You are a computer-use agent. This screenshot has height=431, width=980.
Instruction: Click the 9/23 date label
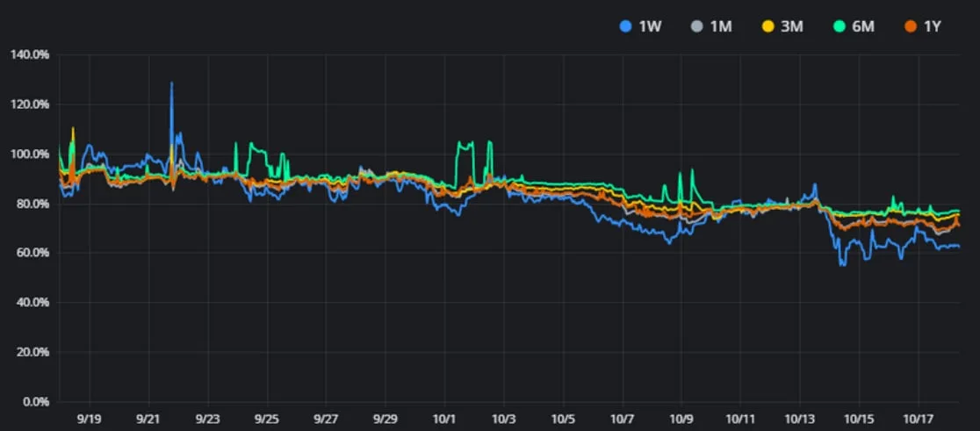[208, 418]
